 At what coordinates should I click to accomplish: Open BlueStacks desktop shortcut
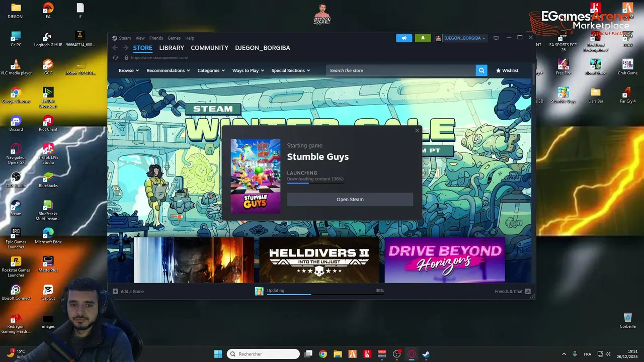click(x=48, y=179)
